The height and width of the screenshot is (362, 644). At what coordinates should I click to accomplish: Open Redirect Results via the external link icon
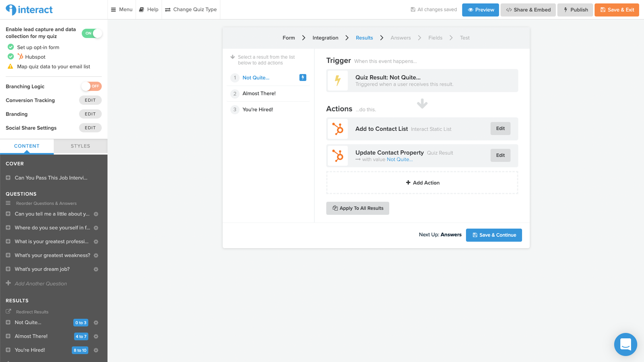9,311
